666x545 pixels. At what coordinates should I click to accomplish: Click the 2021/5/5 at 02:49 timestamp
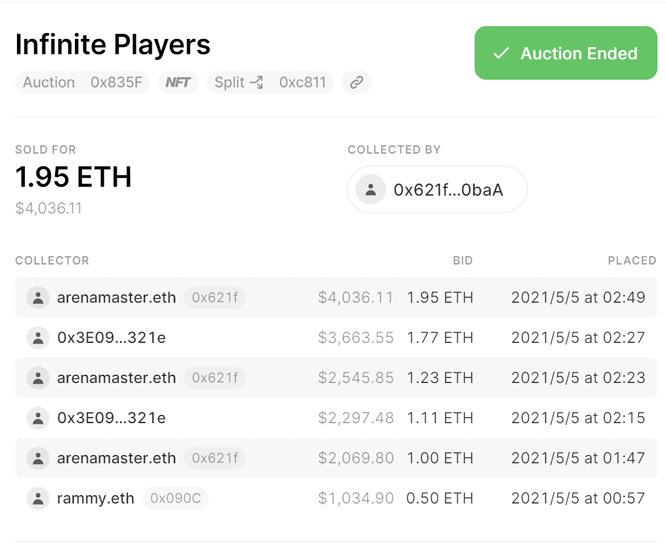point(577,298)
